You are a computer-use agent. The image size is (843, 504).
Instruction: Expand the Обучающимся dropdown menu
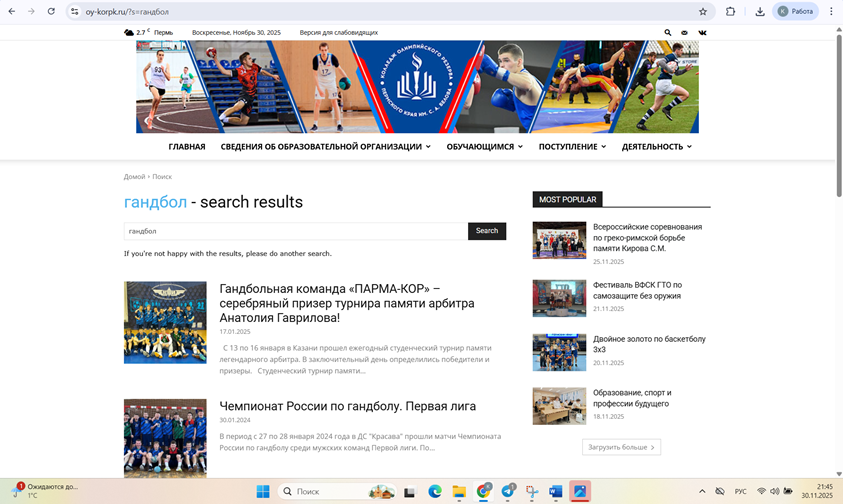point(484,147)
